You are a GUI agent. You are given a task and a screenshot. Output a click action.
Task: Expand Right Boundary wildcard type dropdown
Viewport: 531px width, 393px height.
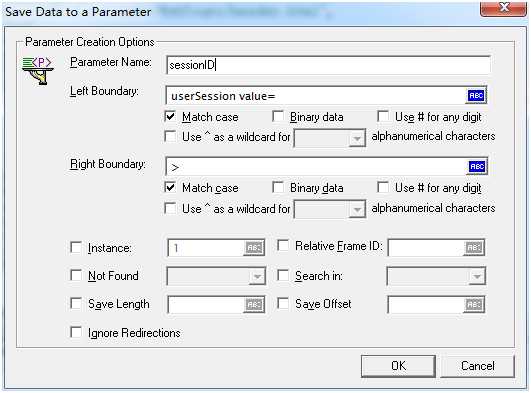(x=330, y=209)
